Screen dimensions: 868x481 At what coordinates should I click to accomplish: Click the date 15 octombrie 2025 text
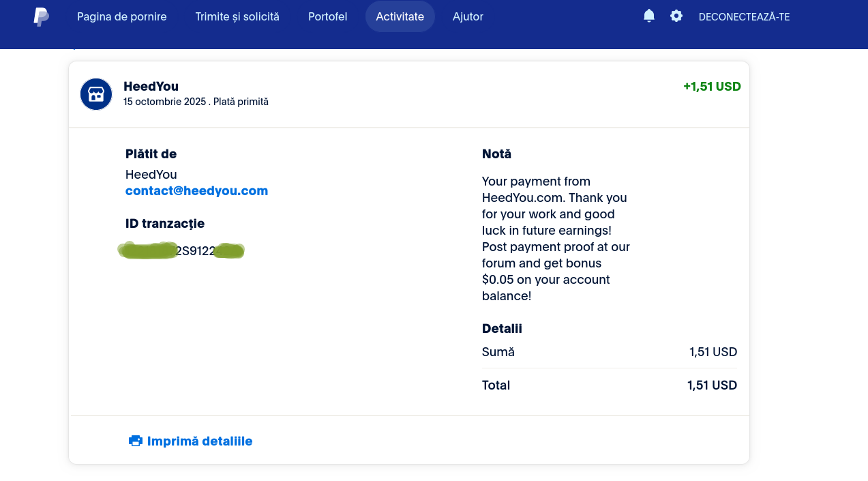164,102
